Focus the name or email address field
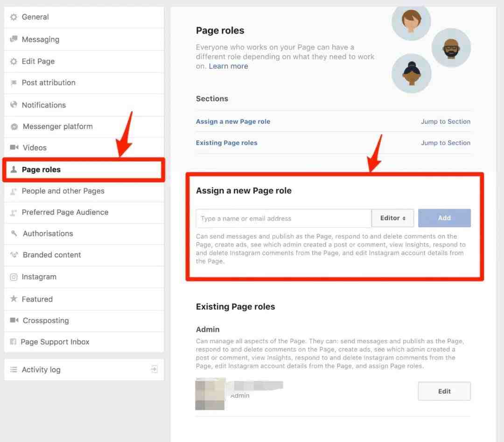Screen dimensions: 504x442 pos(284,218)
